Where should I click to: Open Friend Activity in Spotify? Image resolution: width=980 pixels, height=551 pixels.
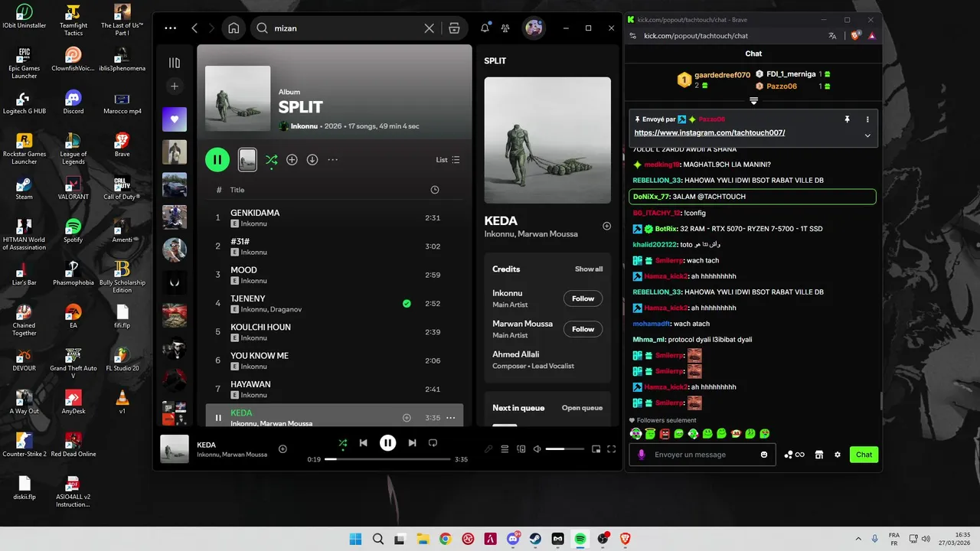click(505, 28)
